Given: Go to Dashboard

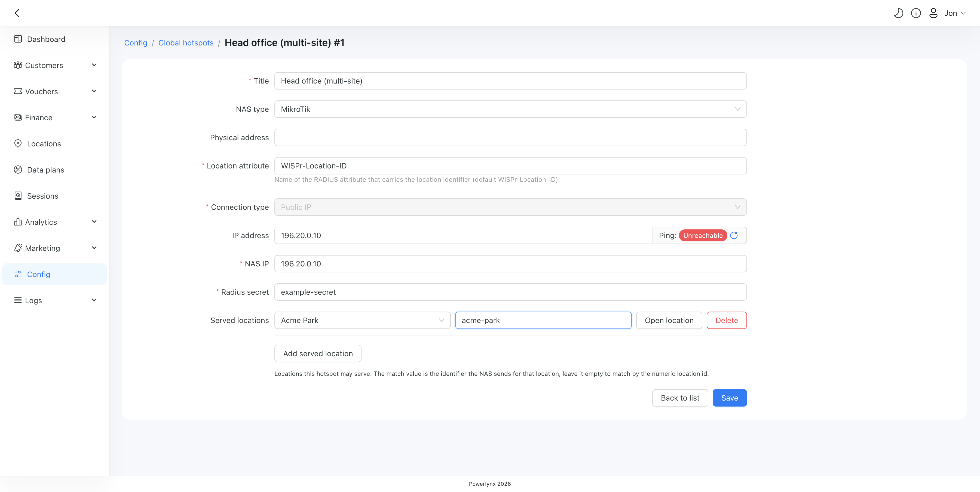Looking at the screenshot, I should tap(54, 39).
